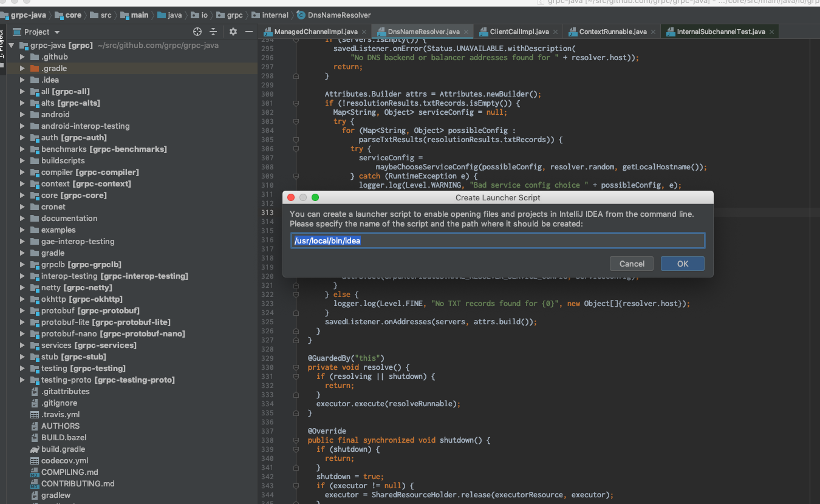
Task: Click Cancel in the launcher script dialog
Action: tap(632, 264)
